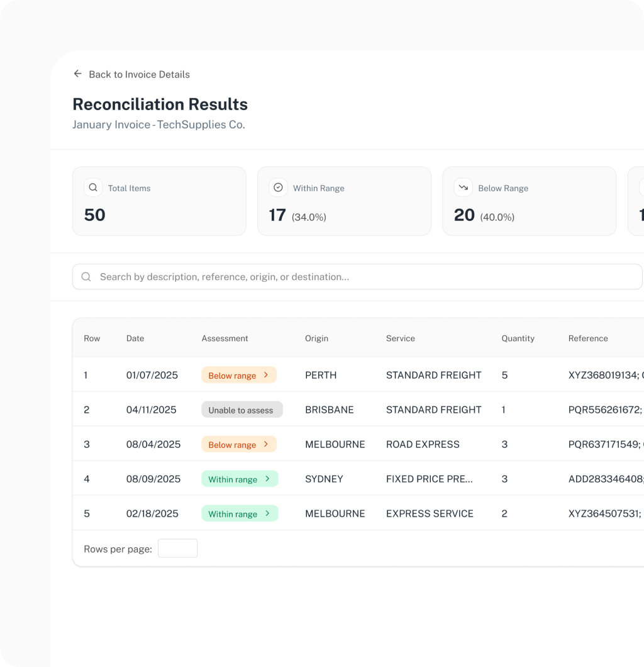Click the Below Range stat card
The height and width of the screenshot is (667, 644).
coord(530,201)
